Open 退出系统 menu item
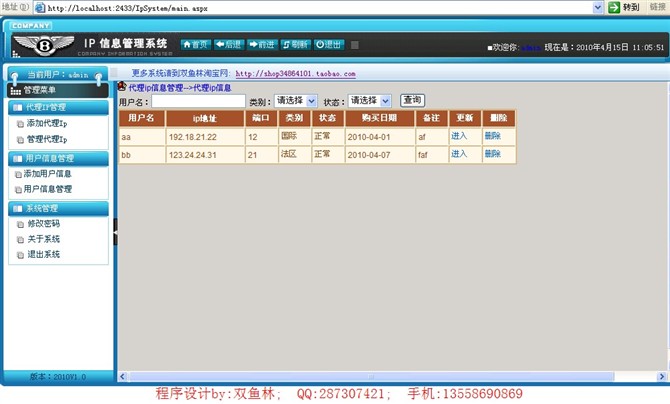670x404 pixels. coord(44,254)
